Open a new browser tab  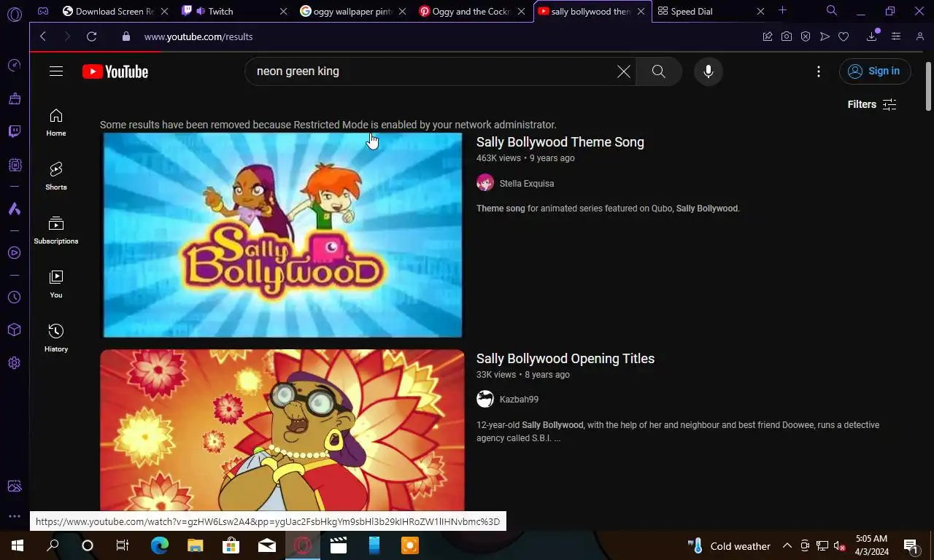pyautogui.click(x=782, y=10)
